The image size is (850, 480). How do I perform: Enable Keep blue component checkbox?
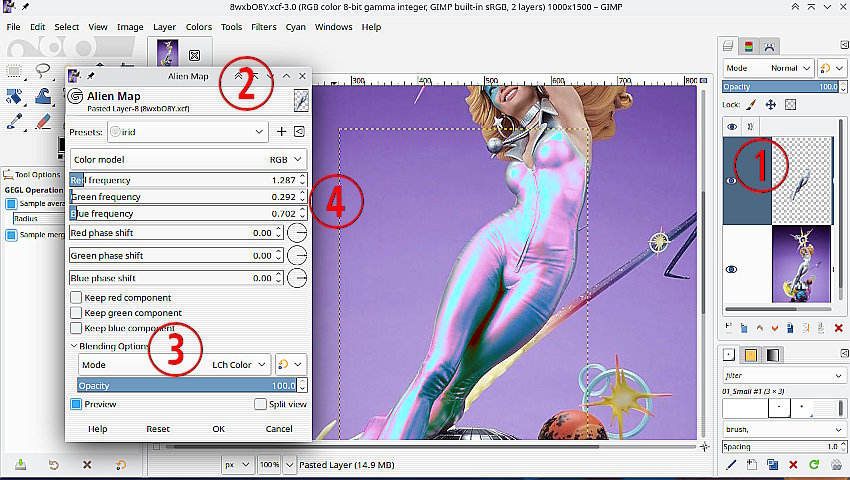point(76,328)
